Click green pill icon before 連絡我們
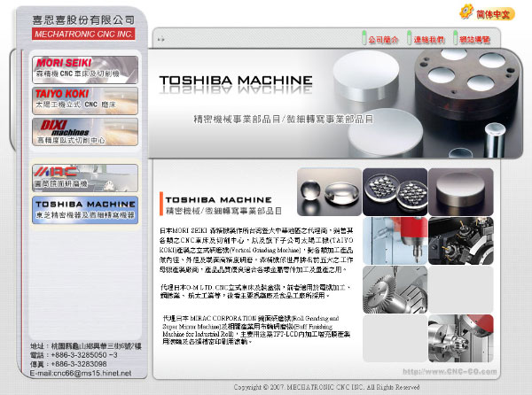This screenshot has height=395, width=532. (x=409, y=37)
